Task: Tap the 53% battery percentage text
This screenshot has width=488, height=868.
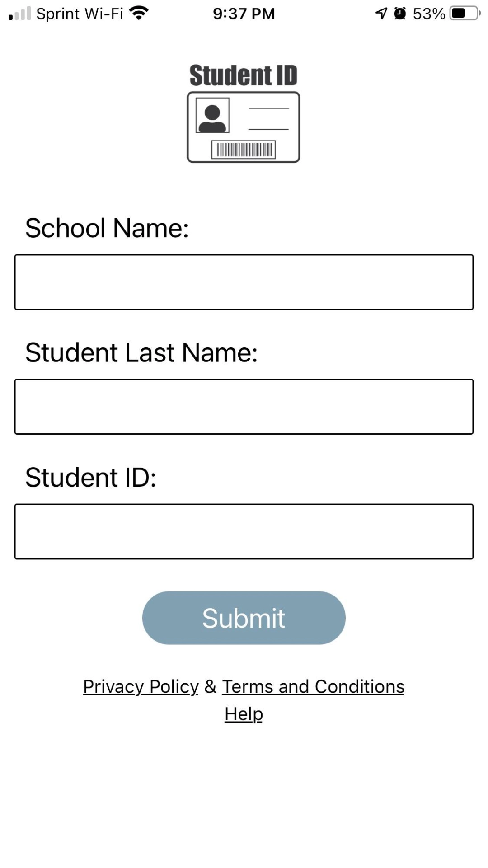Action: 429,14
